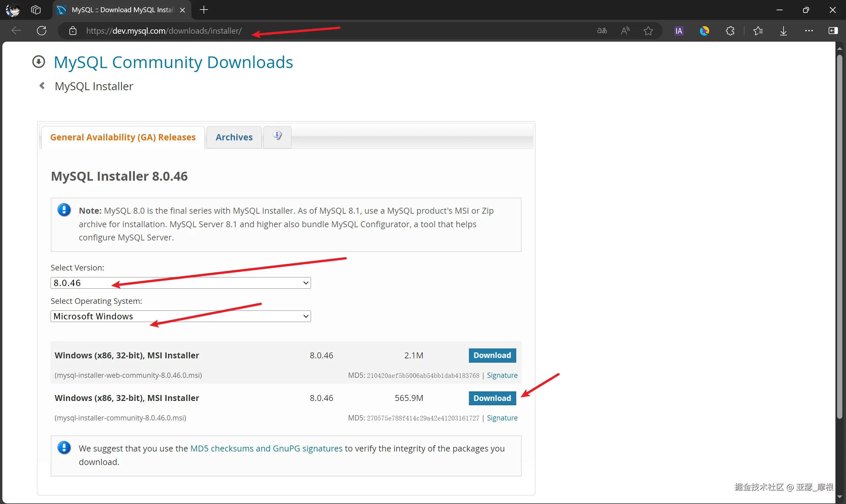Screen dimensions: 846x504
Task: Expand the Select Version dropdown
Action: tap(181, 283)
